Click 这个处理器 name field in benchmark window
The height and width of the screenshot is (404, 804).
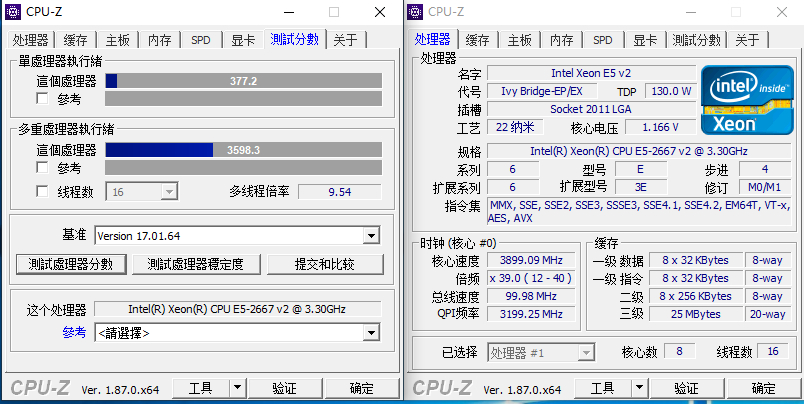click(237, 309)
